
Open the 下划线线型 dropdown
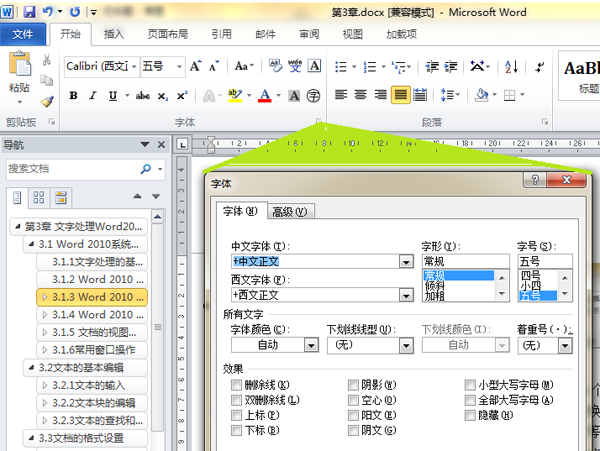(406, 345)
